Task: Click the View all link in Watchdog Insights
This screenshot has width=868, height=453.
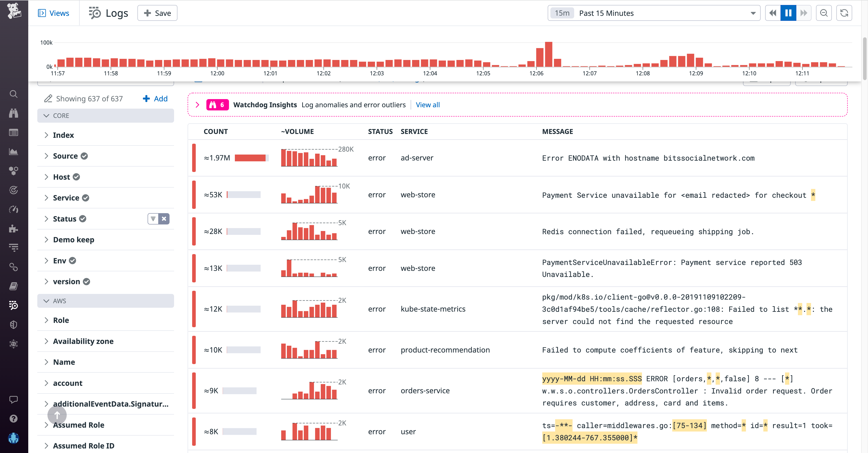Action: [x=427, y=105]
